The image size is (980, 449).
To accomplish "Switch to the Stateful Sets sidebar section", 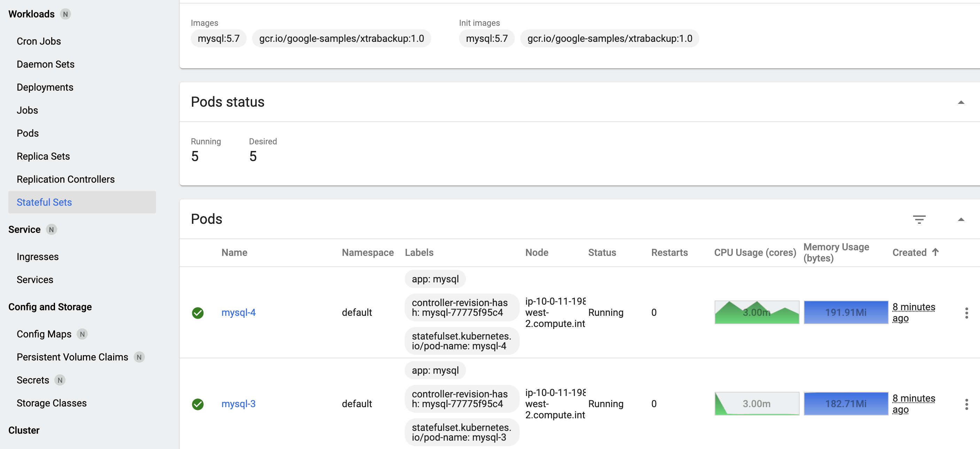I will tap(44, 202).
